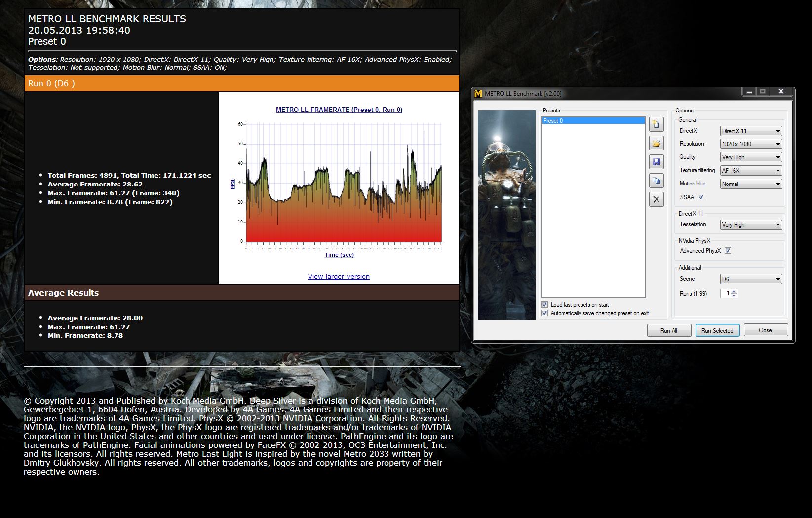Screen dimensions: 812x518
Task: Click the Metro diver artwork in the dialog
Action: tap(506, 215)
